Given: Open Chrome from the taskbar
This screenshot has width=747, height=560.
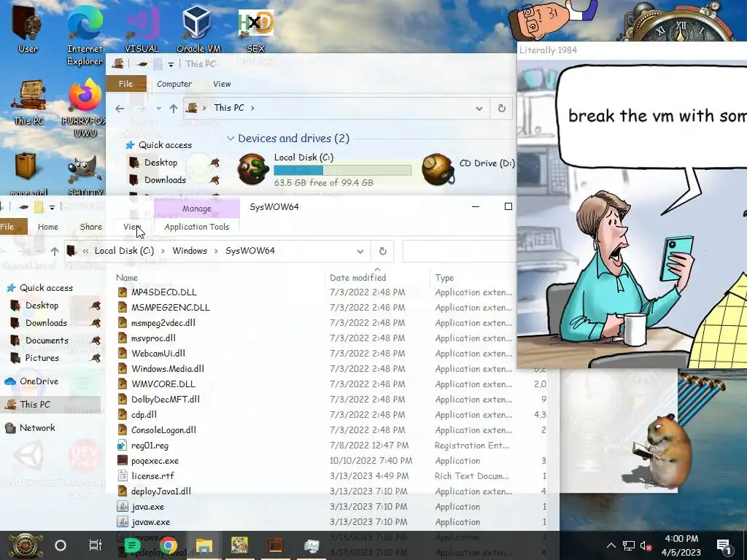Looking at the screenshot, I should (169, 545).
